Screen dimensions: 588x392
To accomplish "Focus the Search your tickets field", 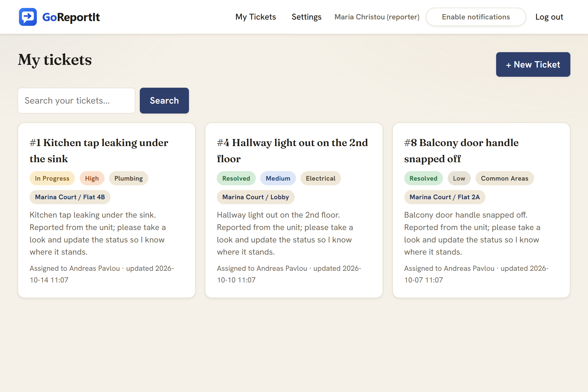I will click(x=76, y=101).
